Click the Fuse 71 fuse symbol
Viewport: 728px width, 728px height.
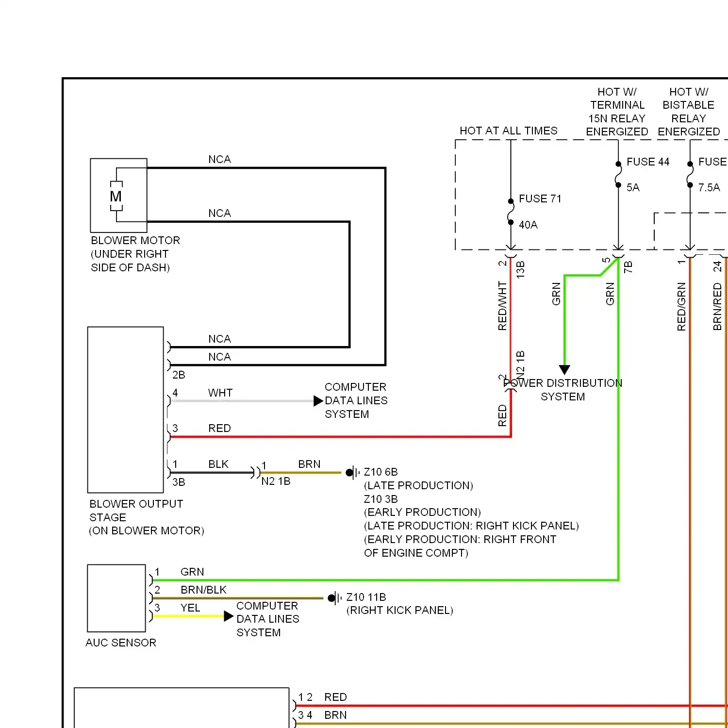[511, 212]
